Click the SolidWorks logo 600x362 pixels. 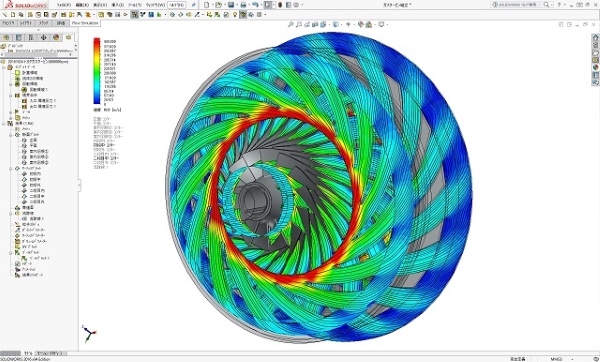[25, 5]
